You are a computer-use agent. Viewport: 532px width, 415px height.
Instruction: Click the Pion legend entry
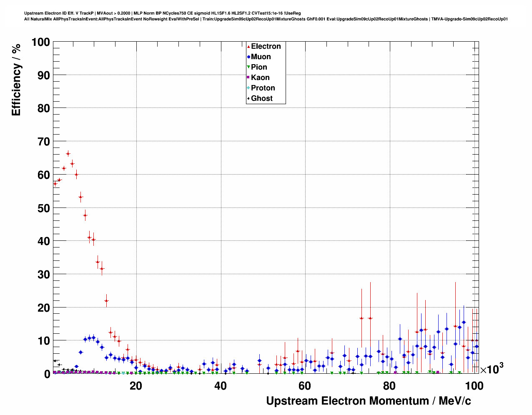coord(259,67)
